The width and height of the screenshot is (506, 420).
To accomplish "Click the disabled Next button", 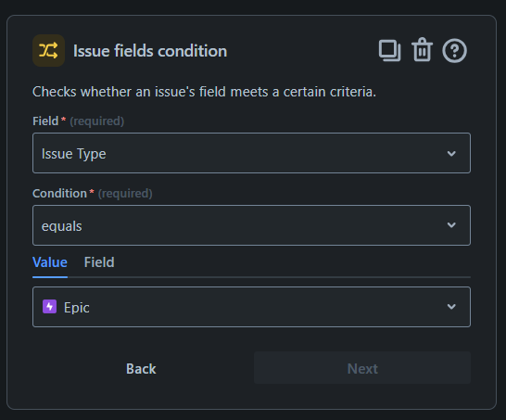I will tap(362, 368).
